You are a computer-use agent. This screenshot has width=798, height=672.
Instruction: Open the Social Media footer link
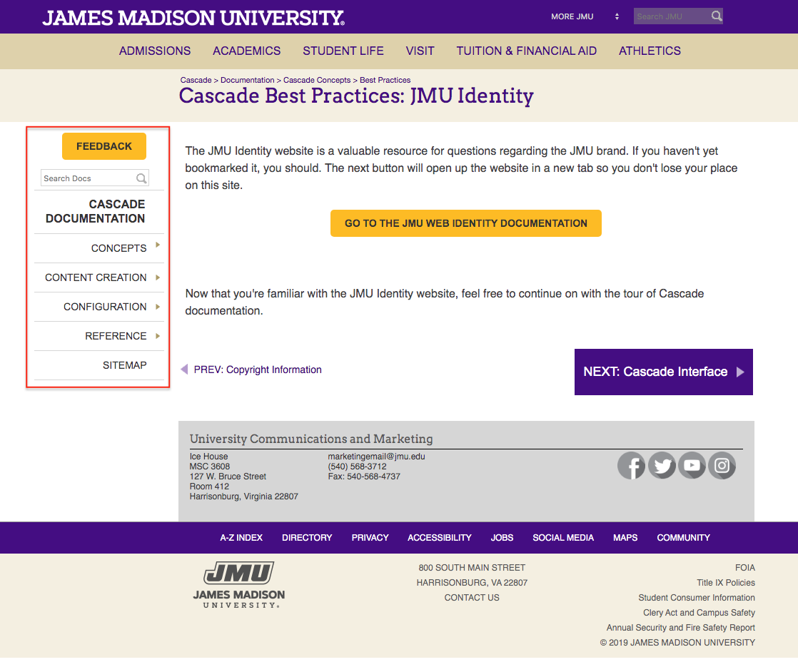(563, 538)
